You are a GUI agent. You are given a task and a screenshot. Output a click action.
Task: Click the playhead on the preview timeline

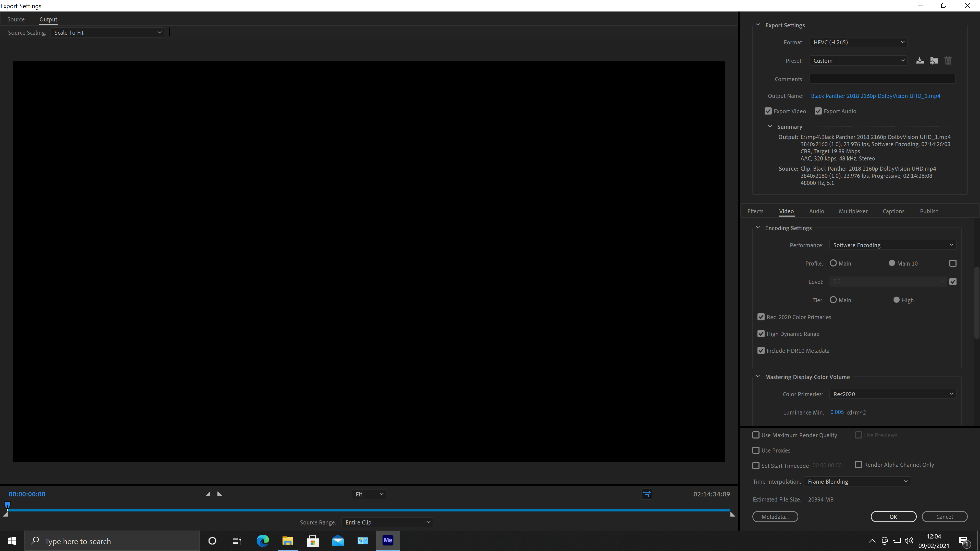click(x=7, y=505)
